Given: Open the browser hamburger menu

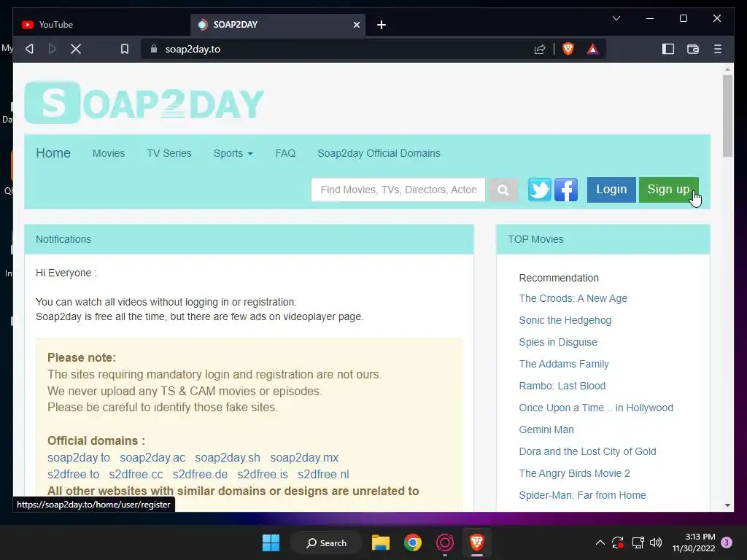Looking at the screenshot, I should click(x=718, y=49).
